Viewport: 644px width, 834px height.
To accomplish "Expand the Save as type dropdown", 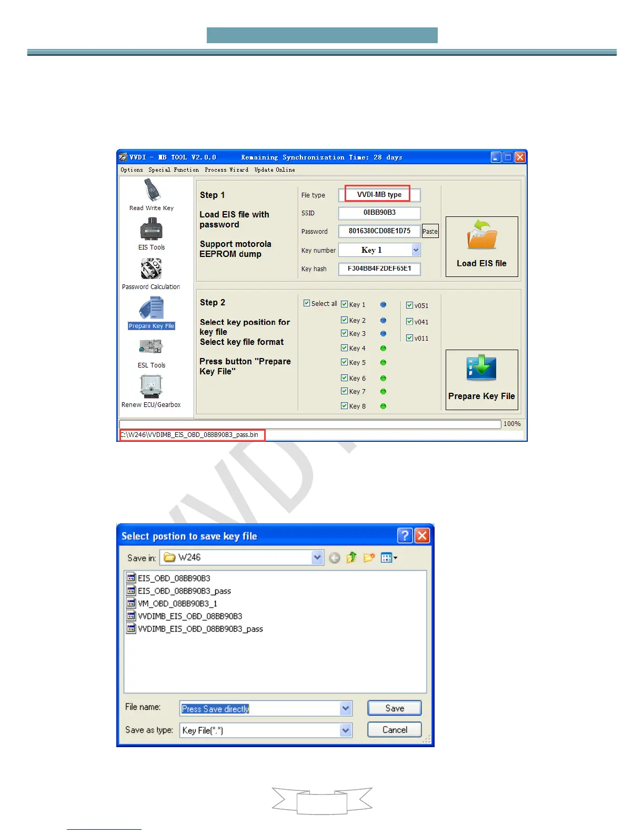I will (x=346, y=730).
